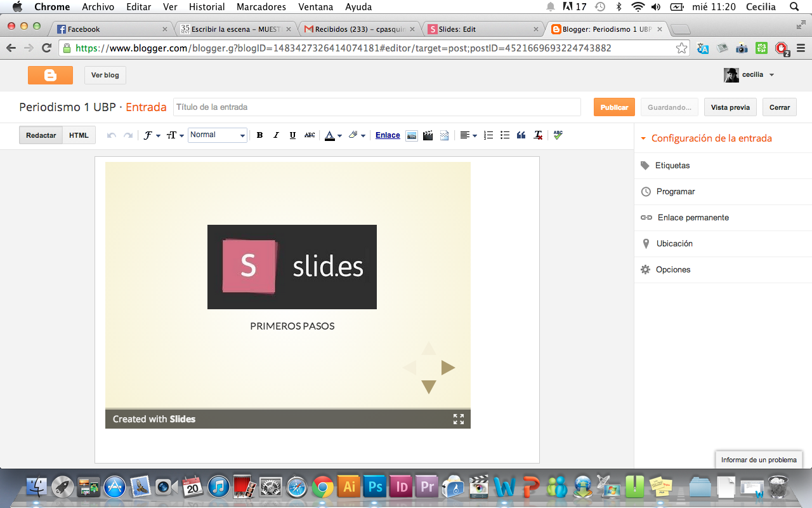812x508 pixels.
Task: Open the Wi-Fi status menu
Action: click(x=637, y=7)
